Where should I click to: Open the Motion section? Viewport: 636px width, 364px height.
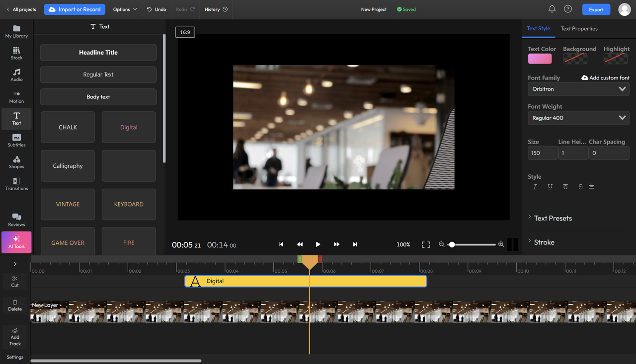tap(16, 97)
